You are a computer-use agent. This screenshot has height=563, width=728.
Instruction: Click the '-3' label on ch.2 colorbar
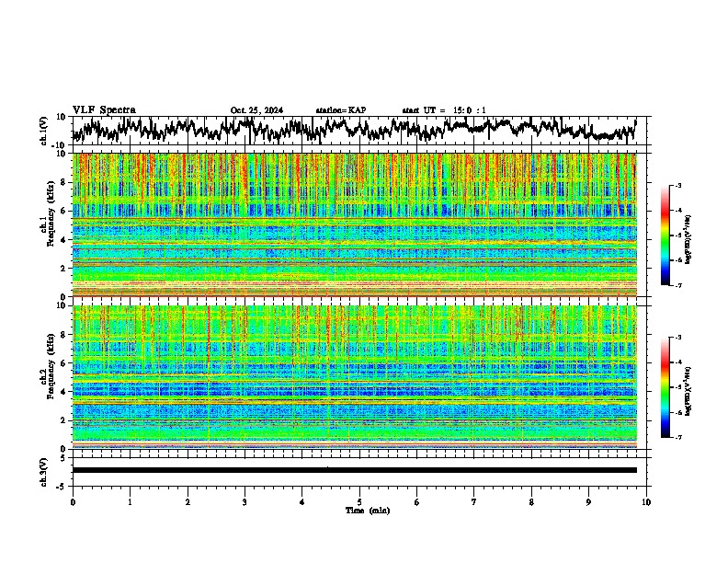point(678,338)
